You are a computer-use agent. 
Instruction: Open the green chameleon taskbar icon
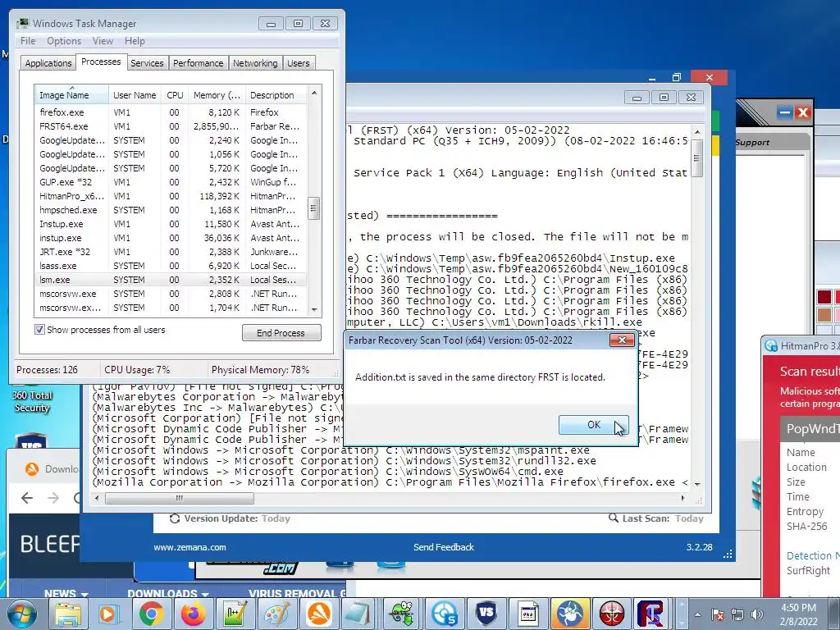[402, 614]
